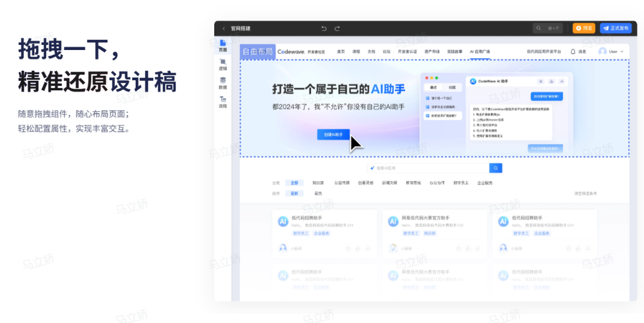
Task: Click the share icon in CodeWave AI 助手 header
Action: pos(561,82)
